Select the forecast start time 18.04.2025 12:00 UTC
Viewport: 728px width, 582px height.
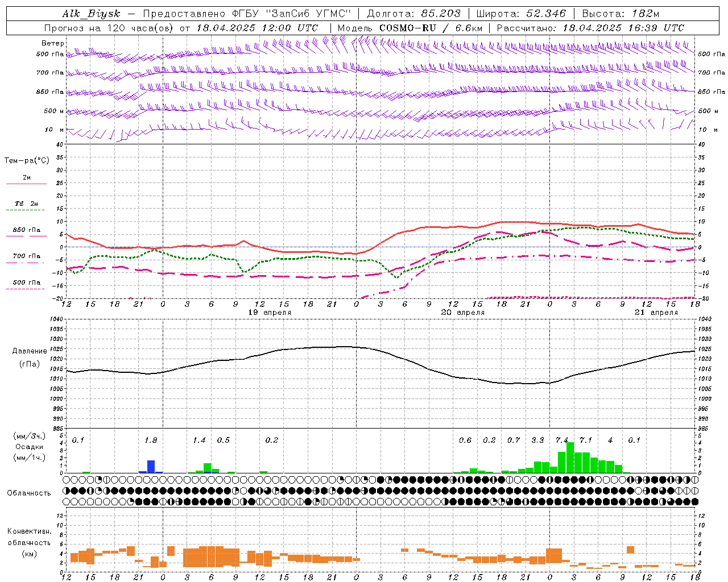click(x=257, y=28)
